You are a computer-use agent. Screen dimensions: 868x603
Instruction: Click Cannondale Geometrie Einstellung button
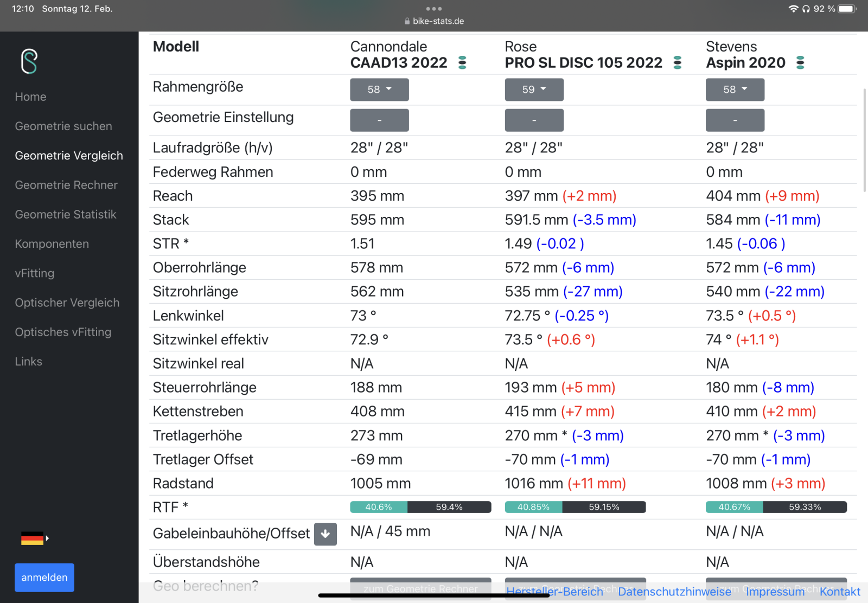point(379,120)
